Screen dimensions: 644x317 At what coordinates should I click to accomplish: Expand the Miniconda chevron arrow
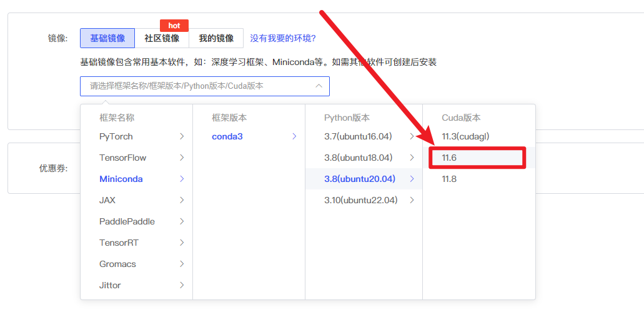click(x=182, y=179)
